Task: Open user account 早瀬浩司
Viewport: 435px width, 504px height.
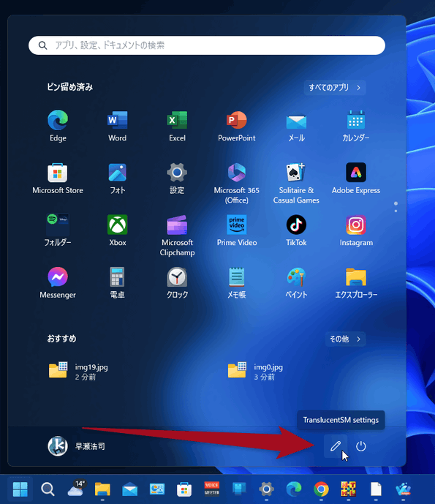Action: pos(77,446)
